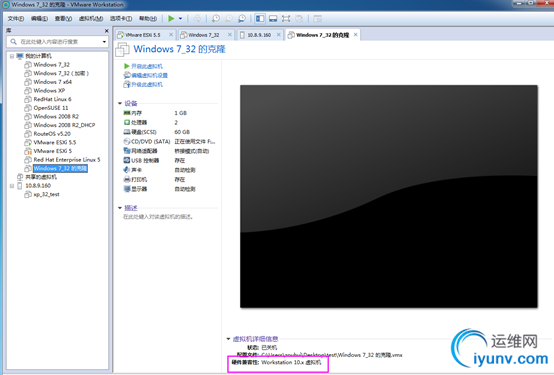Close the library panel
Viewport: 554px width, 375px height.
106,31
